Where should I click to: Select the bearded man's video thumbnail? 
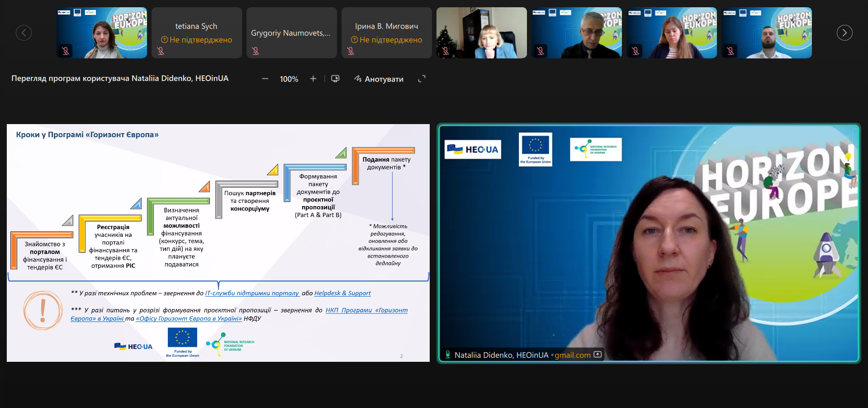(x=766, y=33)
